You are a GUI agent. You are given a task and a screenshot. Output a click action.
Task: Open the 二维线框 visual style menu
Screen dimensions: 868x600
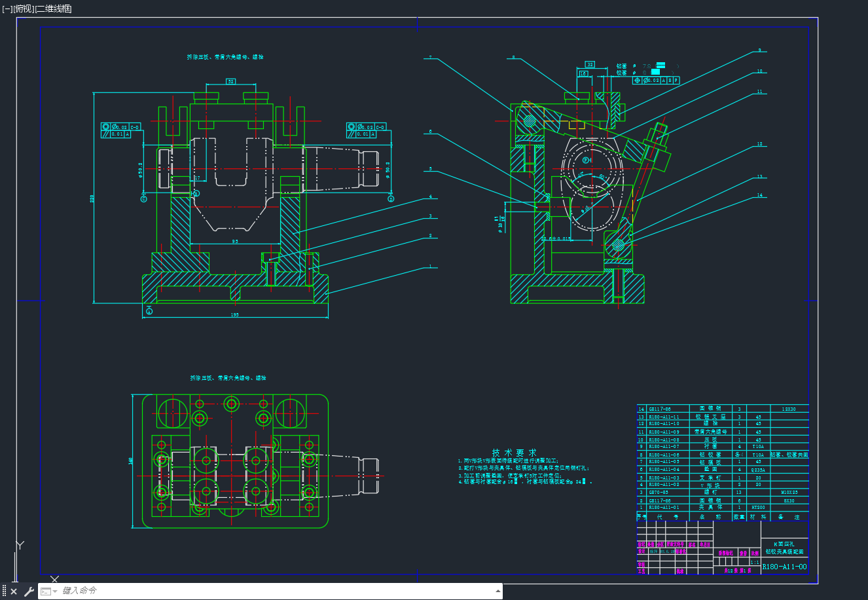pos(53,9)
